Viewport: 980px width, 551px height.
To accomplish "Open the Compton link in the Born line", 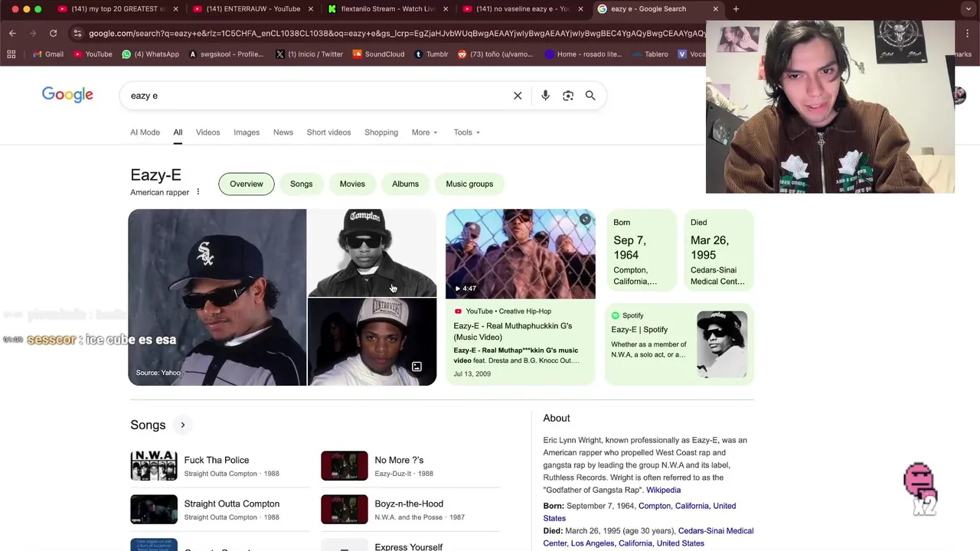I will pyautogui.click(x=655, y=506).
